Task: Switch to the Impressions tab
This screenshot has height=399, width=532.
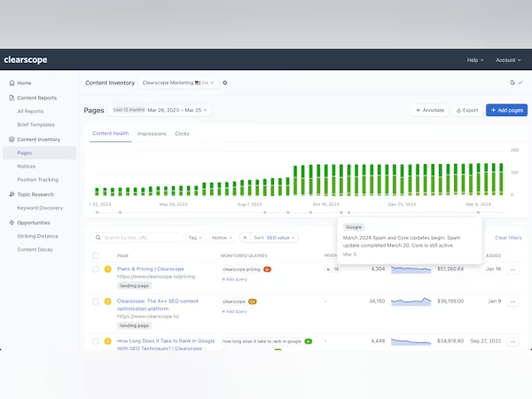Action: point(152,134)
